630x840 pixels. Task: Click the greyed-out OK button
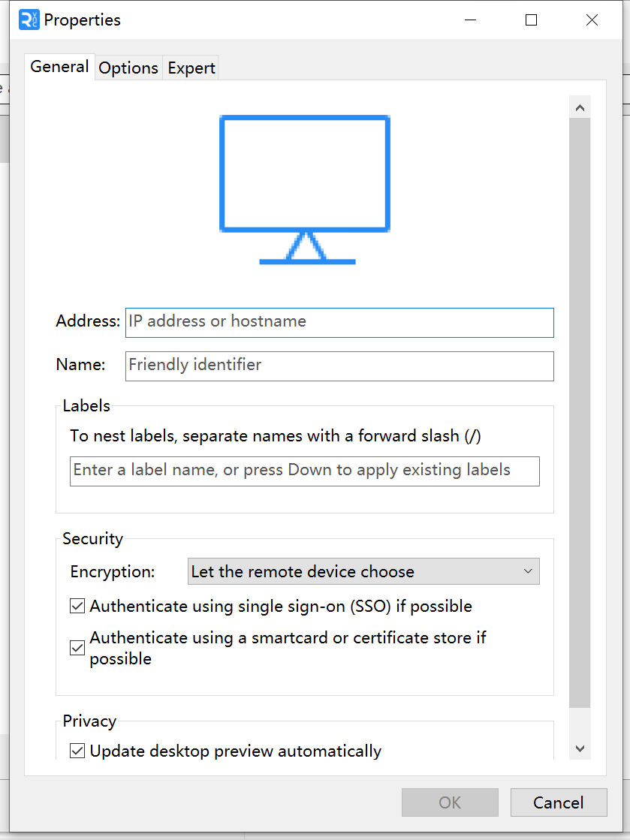tap(450, 802)
